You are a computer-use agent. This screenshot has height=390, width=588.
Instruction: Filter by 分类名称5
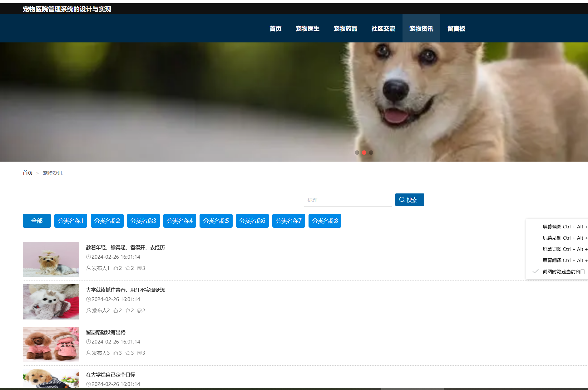click(216, 221)
